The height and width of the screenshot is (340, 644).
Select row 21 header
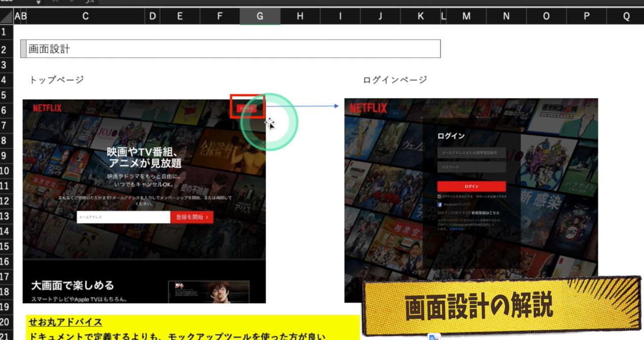pyautogui.click(x=7, y=335)
